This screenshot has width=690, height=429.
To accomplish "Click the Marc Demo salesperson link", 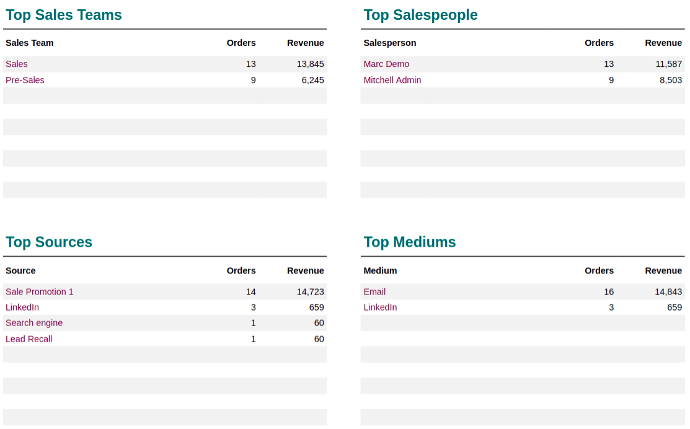I will click(386, 64).
